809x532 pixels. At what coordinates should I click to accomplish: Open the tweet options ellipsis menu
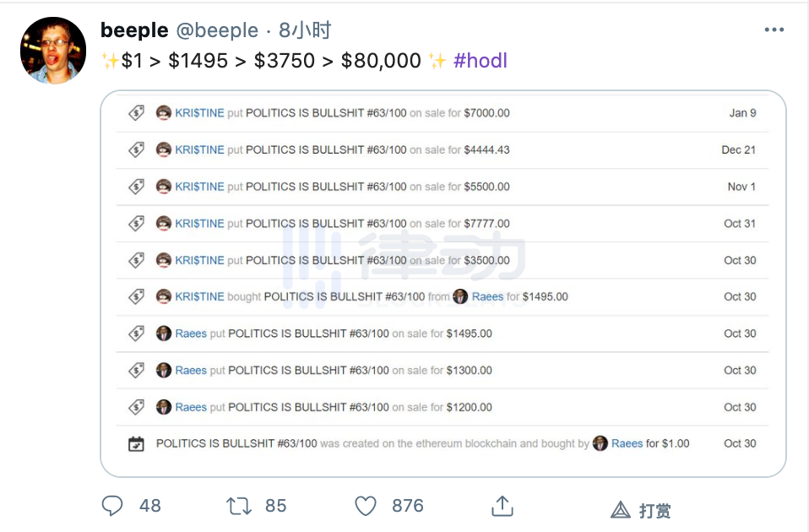pos(774,28)
